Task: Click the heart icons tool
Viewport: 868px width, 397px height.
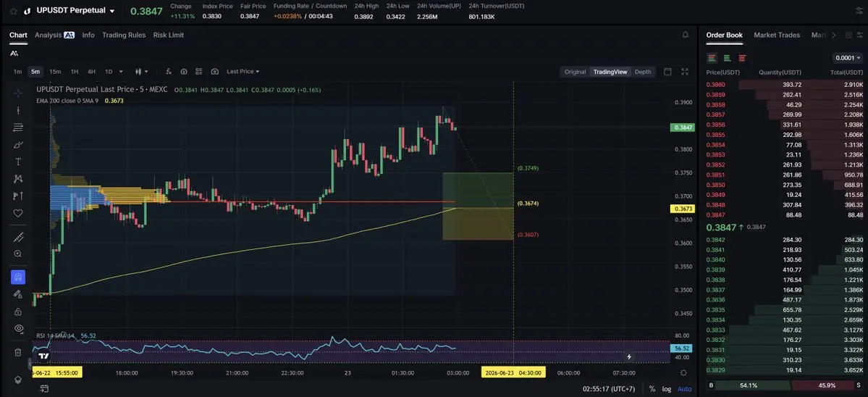Action: point(17,212)
